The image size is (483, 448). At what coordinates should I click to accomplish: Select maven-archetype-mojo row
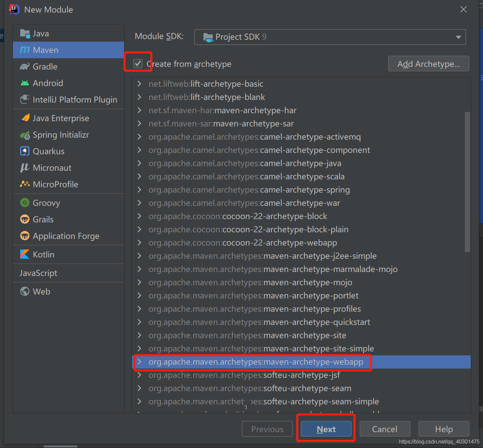pos(301,282)
